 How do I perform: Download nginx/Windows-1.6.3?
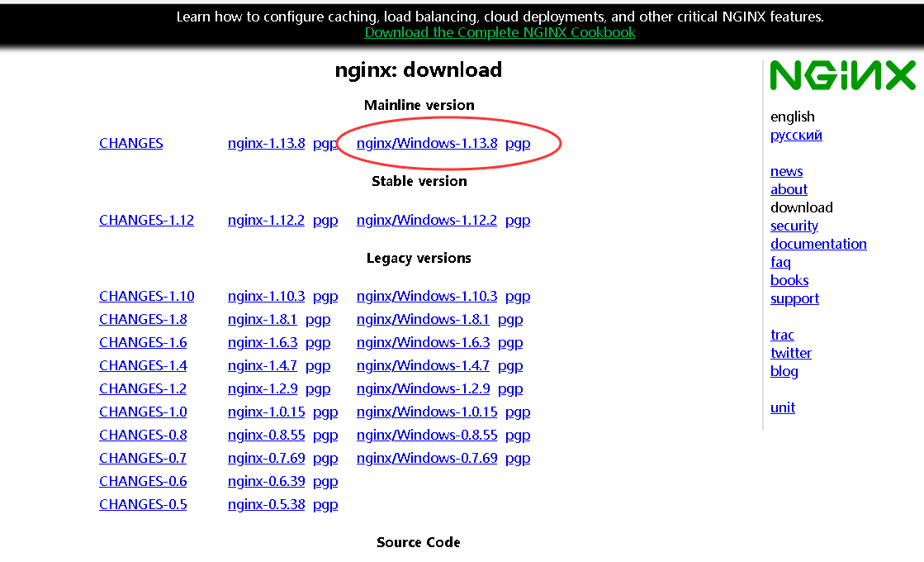click(423, 342)
